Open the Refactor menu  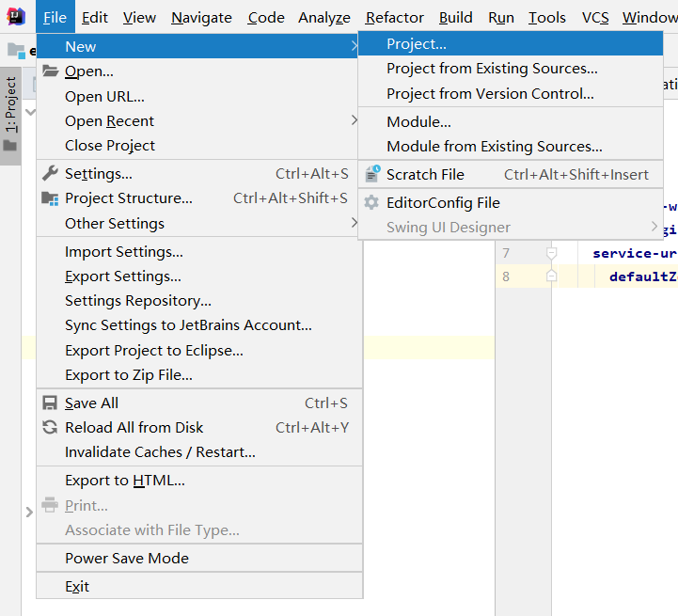click(x=394, y=17)
